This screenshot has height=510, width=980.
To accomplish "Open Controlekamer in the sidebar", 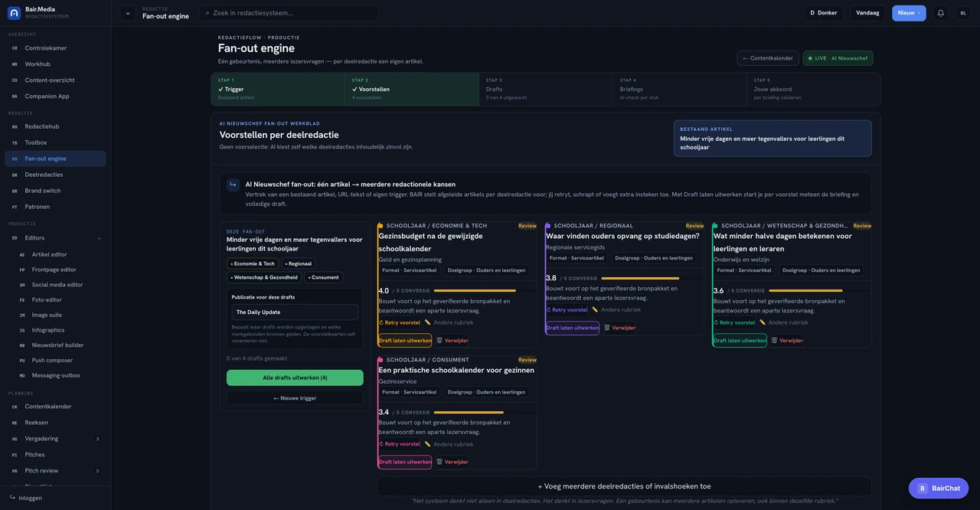I will pyautogui.click(x=55, y=48).
